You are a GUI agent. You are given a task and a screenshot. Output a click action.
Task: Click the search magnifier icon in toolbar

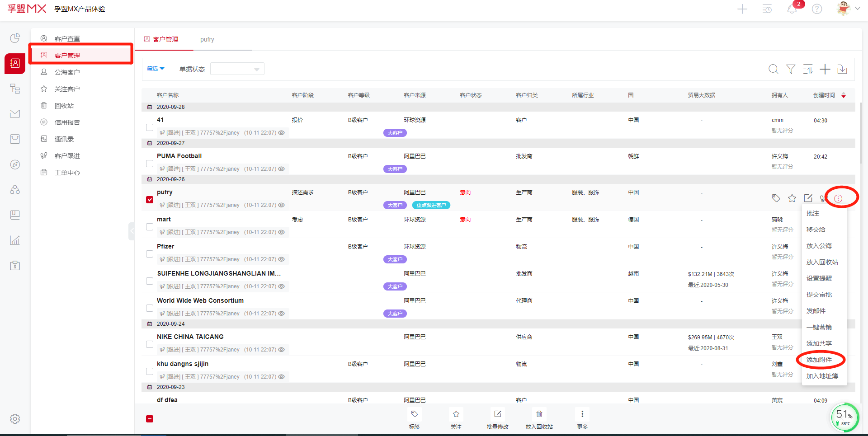[x=774, y=69]
